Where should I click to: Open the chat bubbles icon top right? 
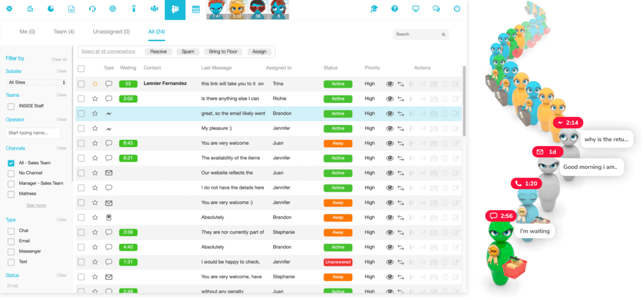coord(436,9)
